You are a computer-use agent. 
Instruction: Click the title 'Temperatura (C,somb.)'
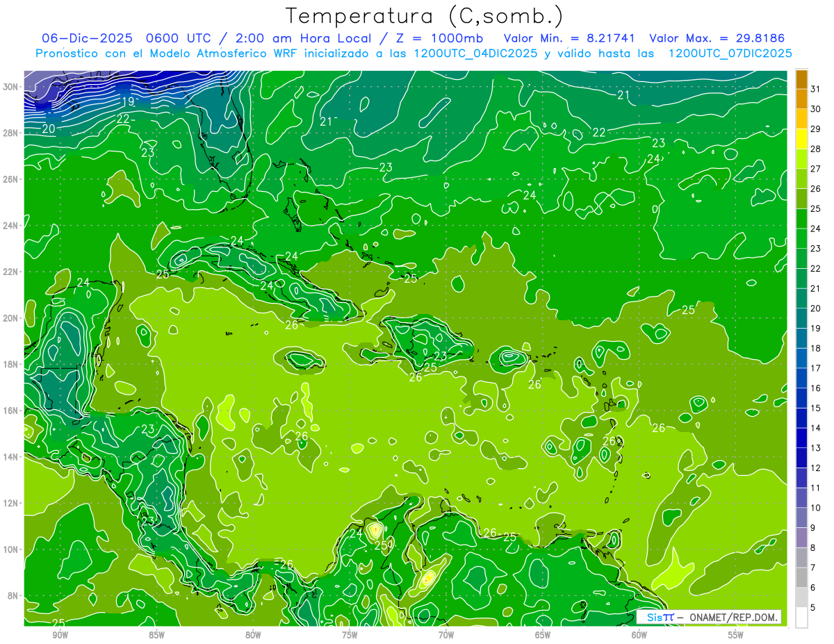(425, 16)
